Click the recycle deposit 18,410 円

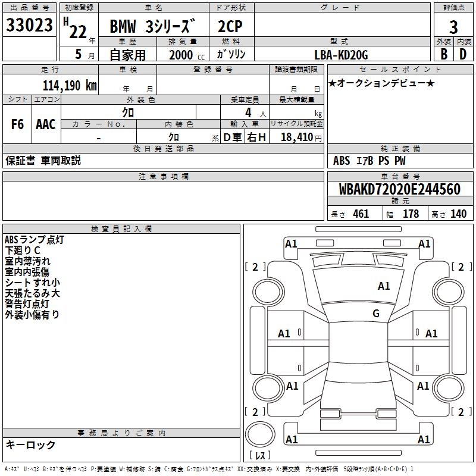coord(301,137)
